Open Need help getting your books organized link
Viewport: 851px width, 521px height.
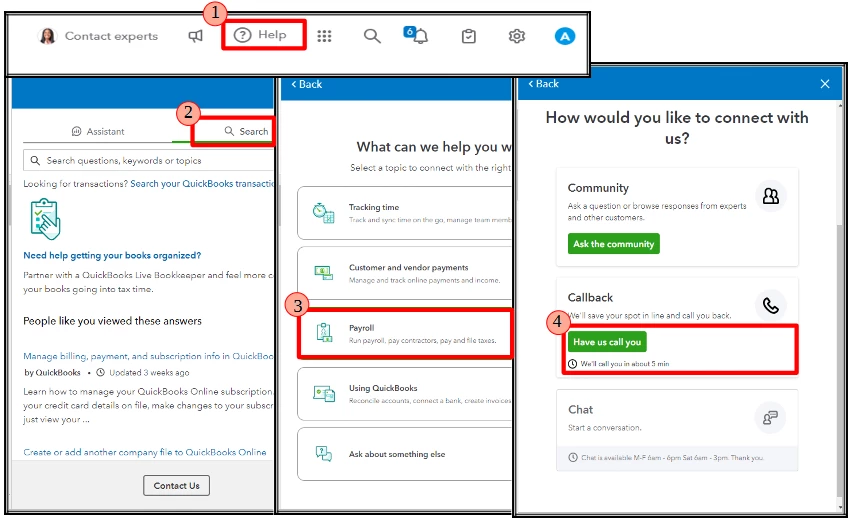coord(112,256)
